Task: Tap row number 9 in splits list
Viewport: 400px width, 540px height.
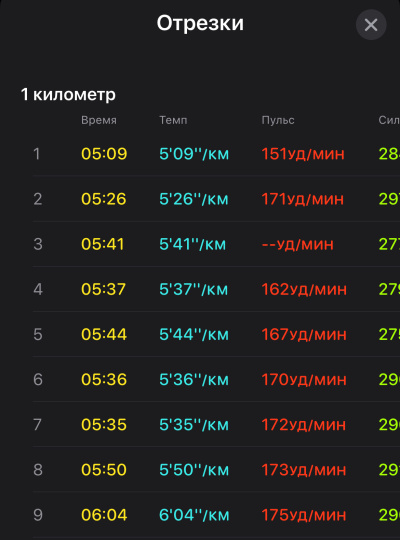Action: coord(38,515)
